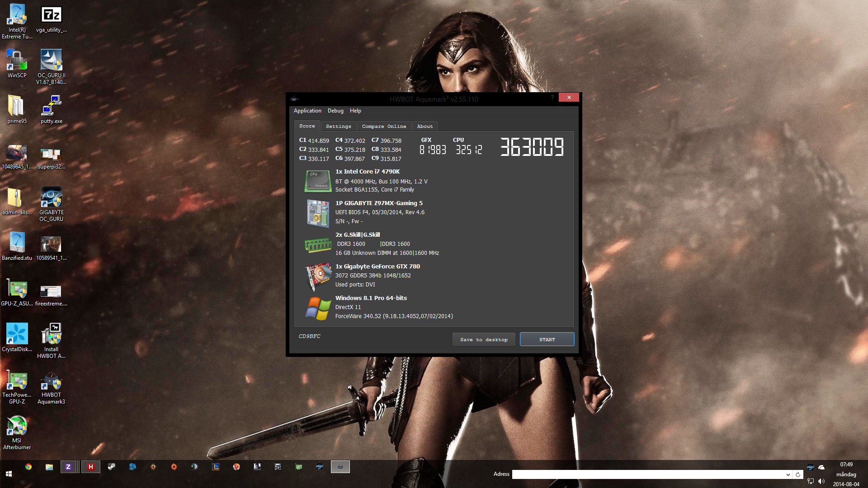Open the network tray icon
The image size is (868, 488).
[811, 481]
